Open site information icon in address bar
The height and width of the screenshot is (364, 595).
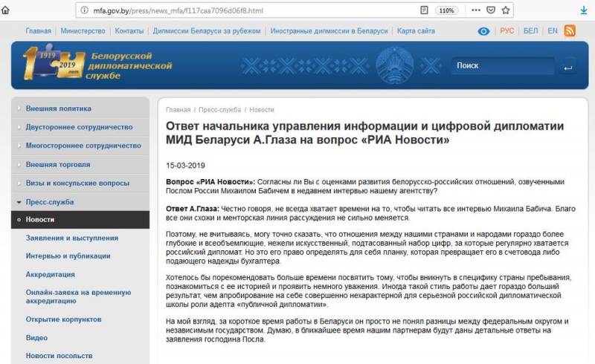click(85, 10)
